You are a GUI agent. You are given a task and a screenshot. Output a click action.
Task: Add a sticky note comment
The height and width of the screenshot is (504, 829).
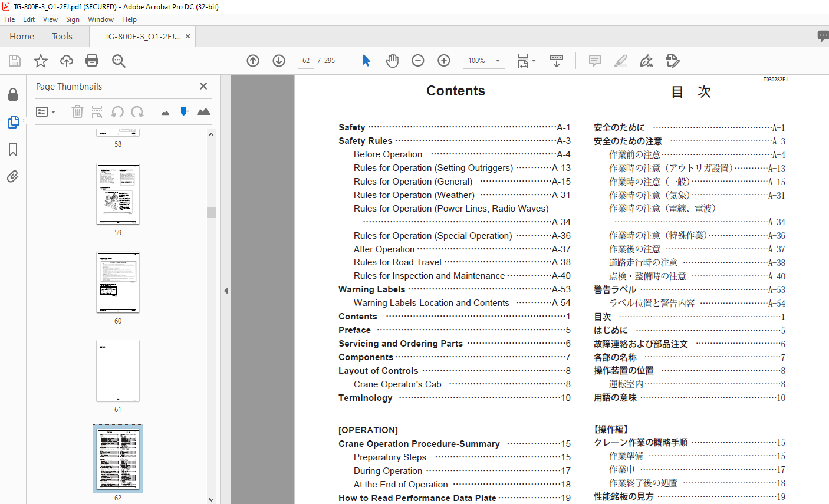coord(595,61)
